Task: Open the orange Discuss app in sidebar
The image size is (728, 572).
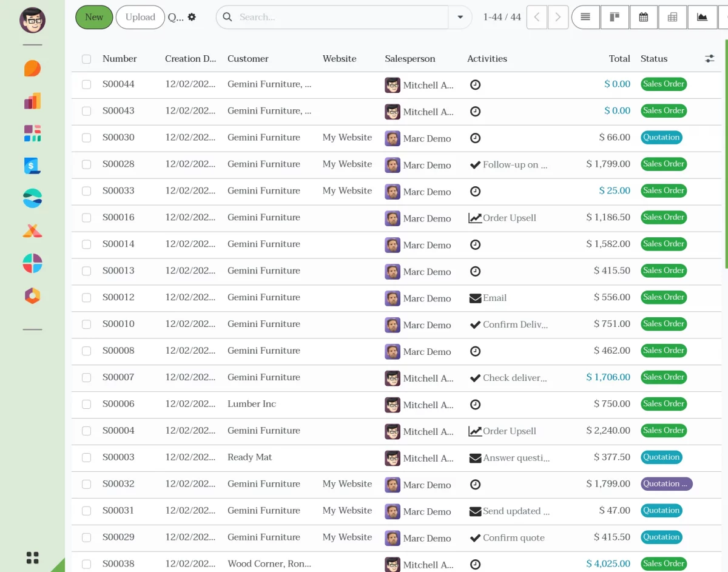Action: pos(32,69)
